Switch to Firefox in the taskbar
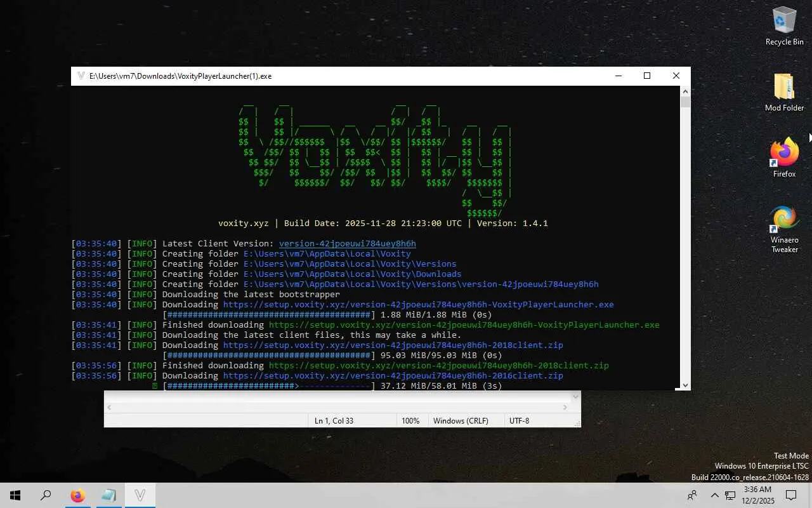The height and width of the screenshot is (508, 812). coord(77,495)
